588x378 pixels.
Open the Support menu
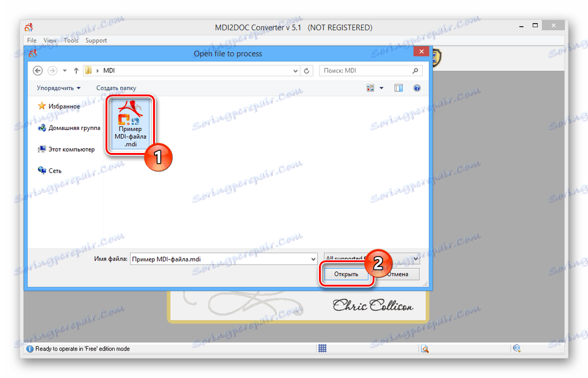pos(96,40)
